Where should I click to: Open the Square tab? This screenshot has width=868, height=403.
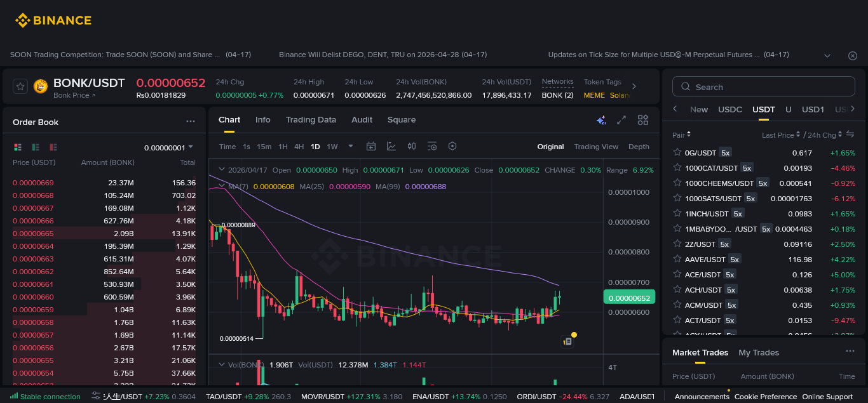pos(402,119)
